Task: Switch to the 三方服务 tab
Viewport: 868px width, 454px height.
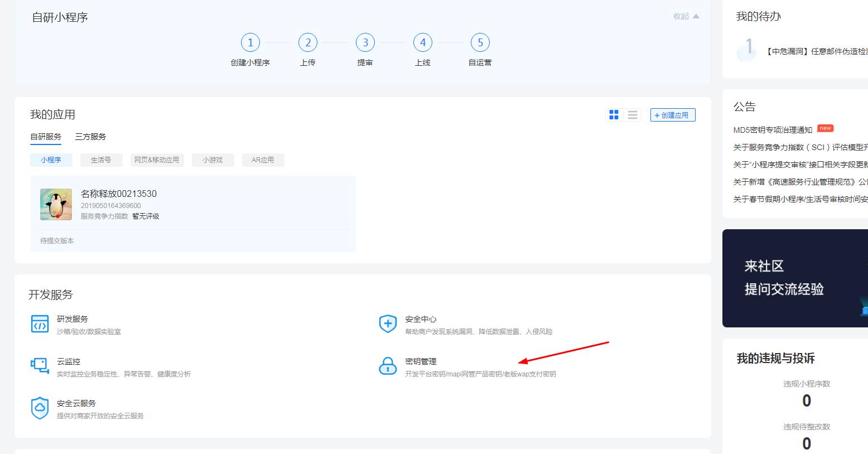Action: tap(90, 136)
